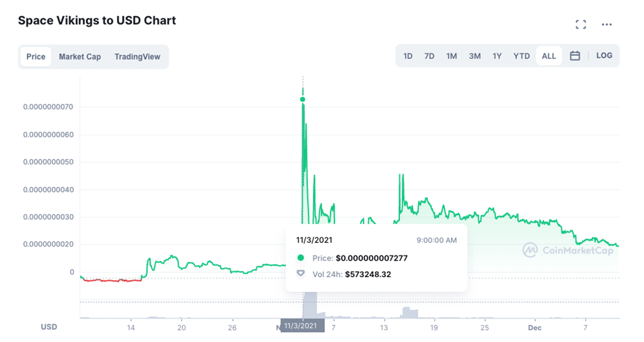This screenshot has height=342, width=644.
Task: Click the Dec label on time axis
Action: (535, 327)
